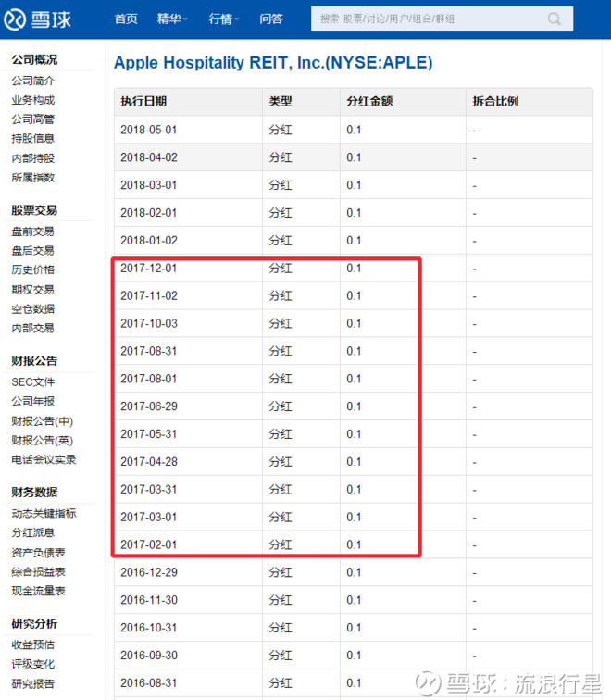Open 公司简介 in the sidebar
Image resolution: width=611 pixels, height=700 pixels.
click(33, 81)
